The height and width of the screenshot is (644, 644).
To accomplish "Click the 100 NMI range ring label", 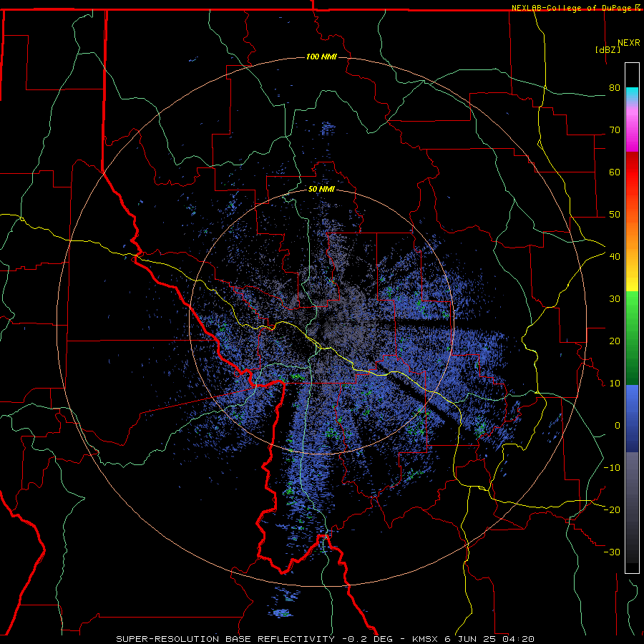I will (x=321, y=57).
